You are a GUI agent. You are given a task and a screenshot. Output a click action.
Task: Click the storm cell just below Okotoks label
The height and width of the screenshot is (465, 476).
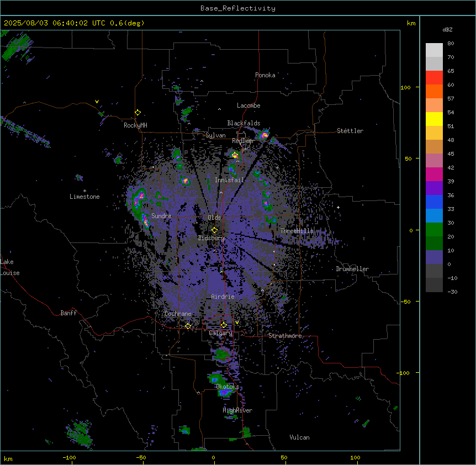coord(224,393)
